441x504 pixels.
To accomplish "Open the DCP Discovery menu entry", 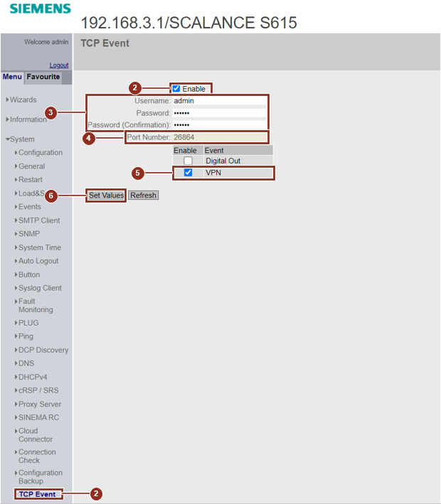I will click(x=43, y=350).
